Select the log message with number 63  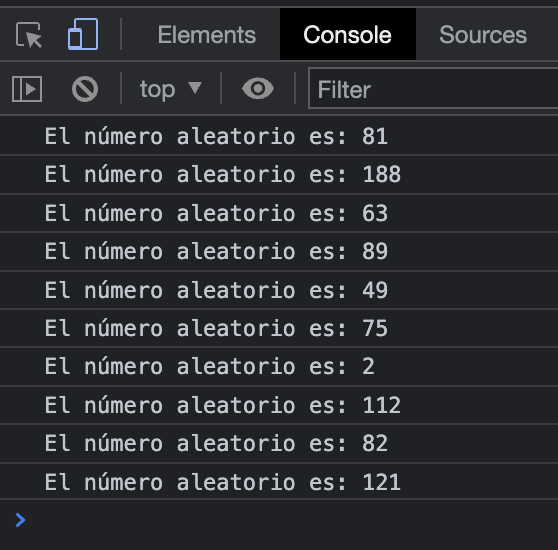pos(279,213)
